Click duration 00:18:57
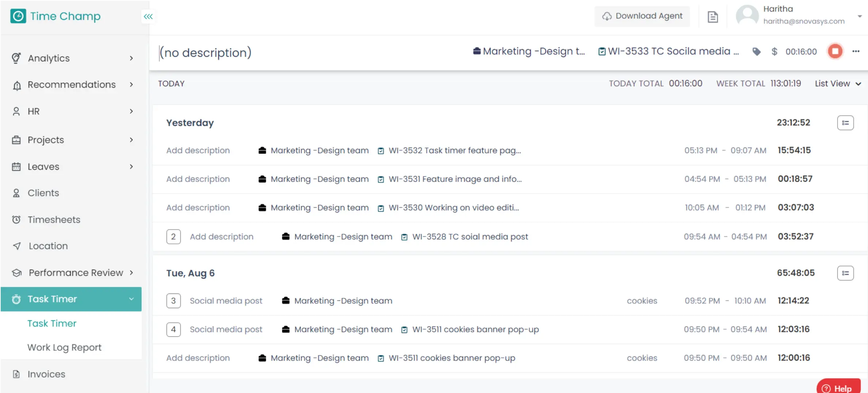 pos(795,179)
